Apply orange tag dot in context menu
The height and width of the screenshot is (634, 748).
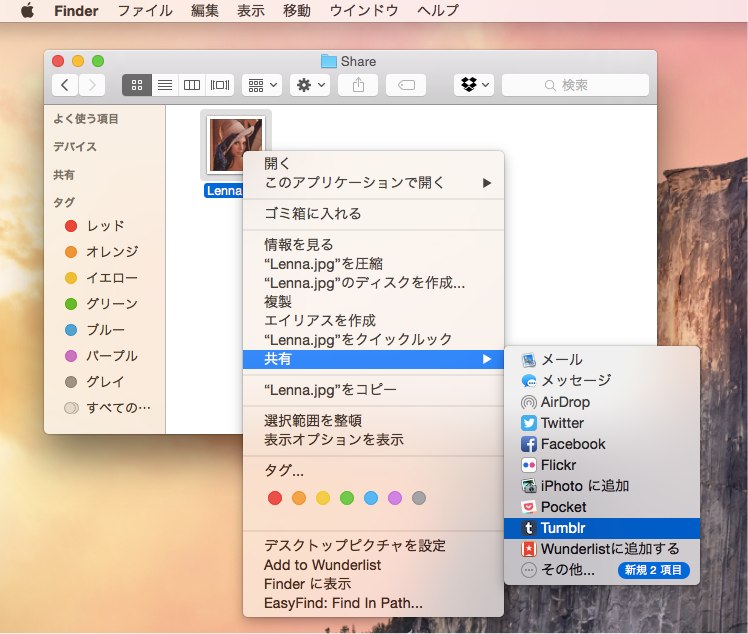(x=299, y=498)
